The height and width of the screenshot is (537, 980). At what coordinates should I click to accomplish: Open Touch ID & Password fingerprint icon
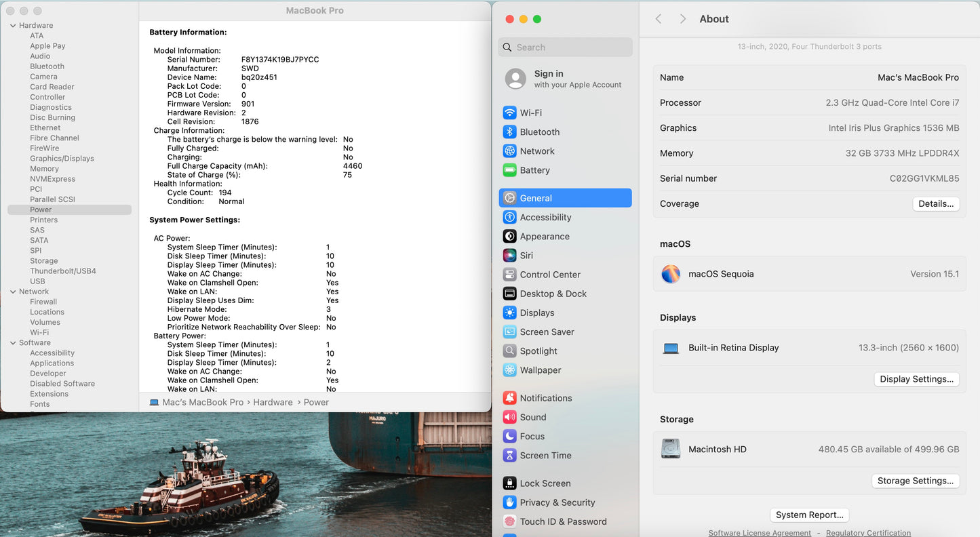pyautogui.click(x=509, y=521)
